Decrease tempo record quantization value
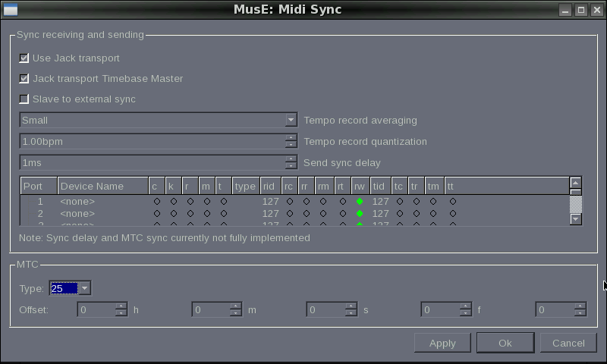The image size is (607, 364). pos(291,145)
